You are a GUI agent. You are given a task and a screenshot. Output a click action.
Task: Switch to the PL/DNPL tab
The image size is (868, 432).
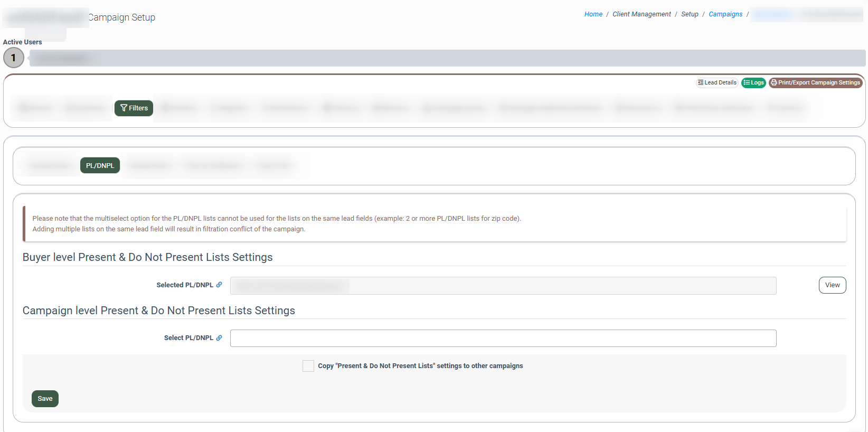pyautogui.click(x=100, y=166)
